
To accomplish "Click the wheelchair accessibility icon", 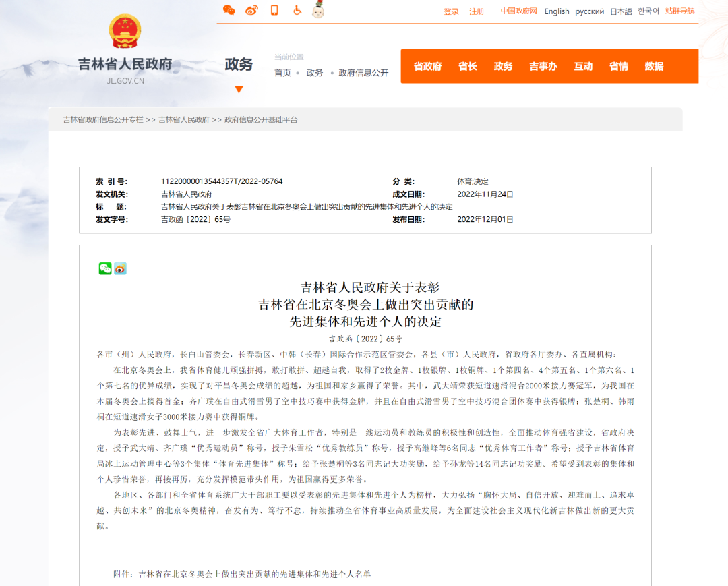I will [297, 10].
